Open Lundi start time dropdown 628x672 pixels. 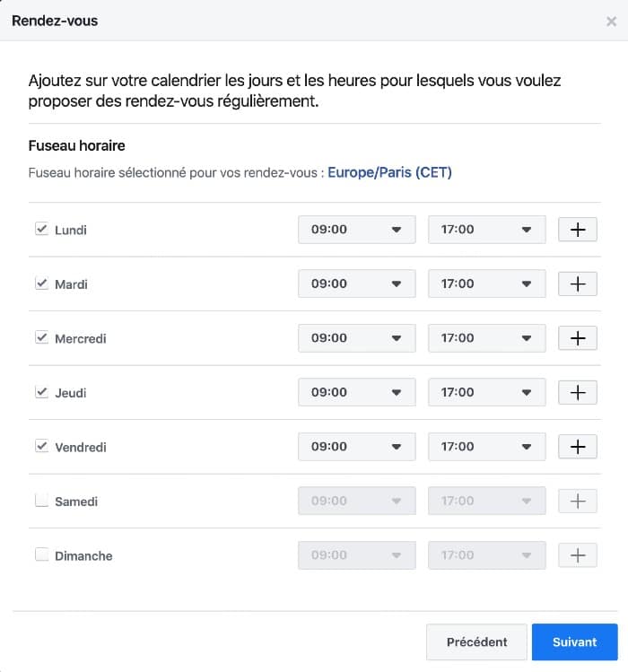pyautogui.click(x=356, y=230)
